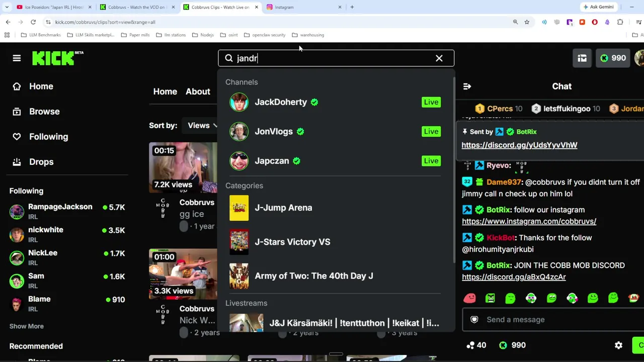Close the Ice Poseidon tab
The width and height of the screenshot is (644, 362).
pyautogui.click(x=90, y=7)
